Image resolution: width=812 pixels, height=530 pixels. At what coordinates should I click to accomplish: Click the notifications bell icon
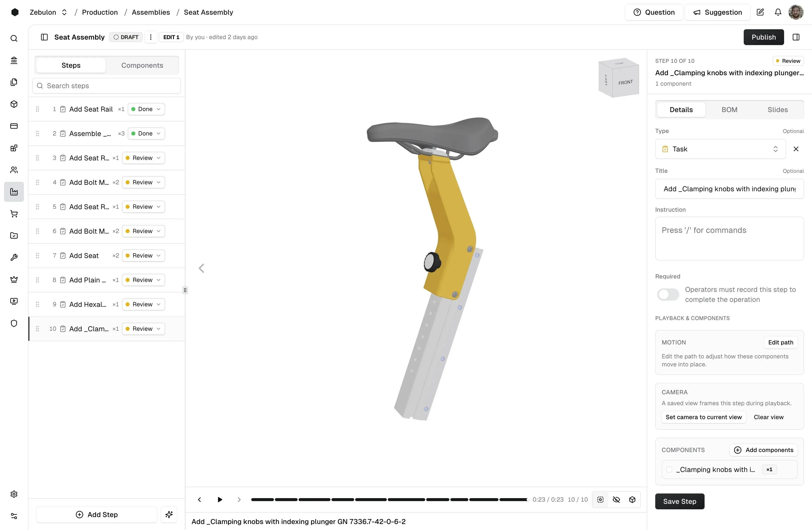pos(778,12)
